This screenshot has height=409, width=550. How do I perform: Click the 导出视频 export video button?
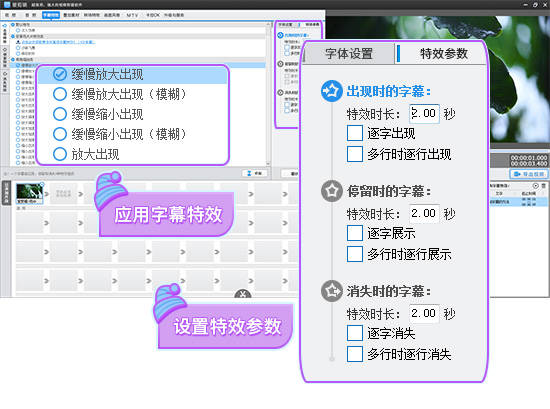point(529,174)
